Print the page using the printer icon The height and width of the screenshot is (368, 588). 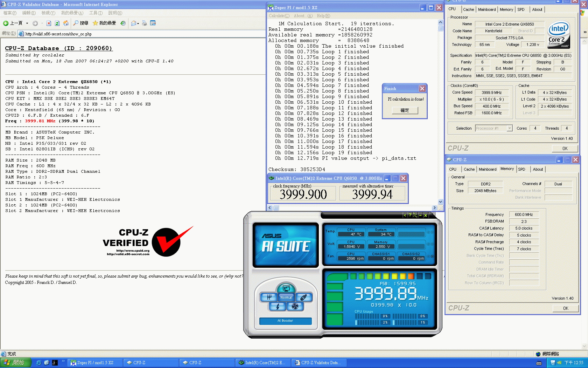(x=145, y=23)
